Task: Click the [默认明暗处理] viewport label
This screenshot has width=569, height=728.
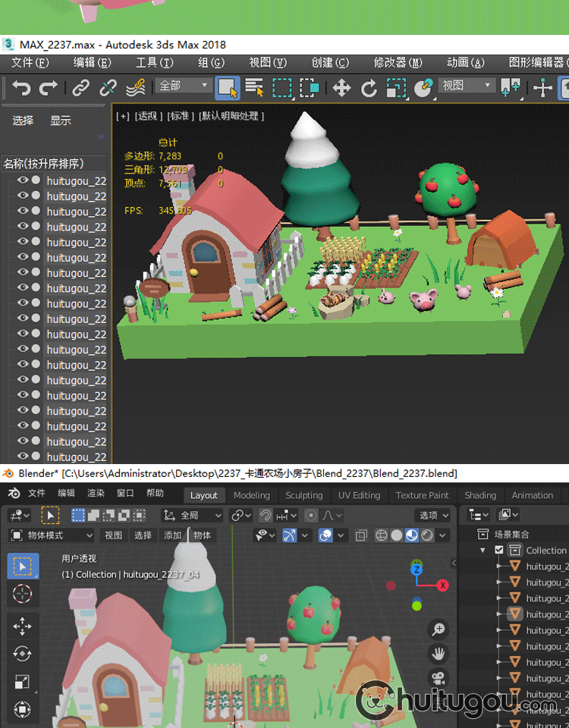Action: coord(232,116)
